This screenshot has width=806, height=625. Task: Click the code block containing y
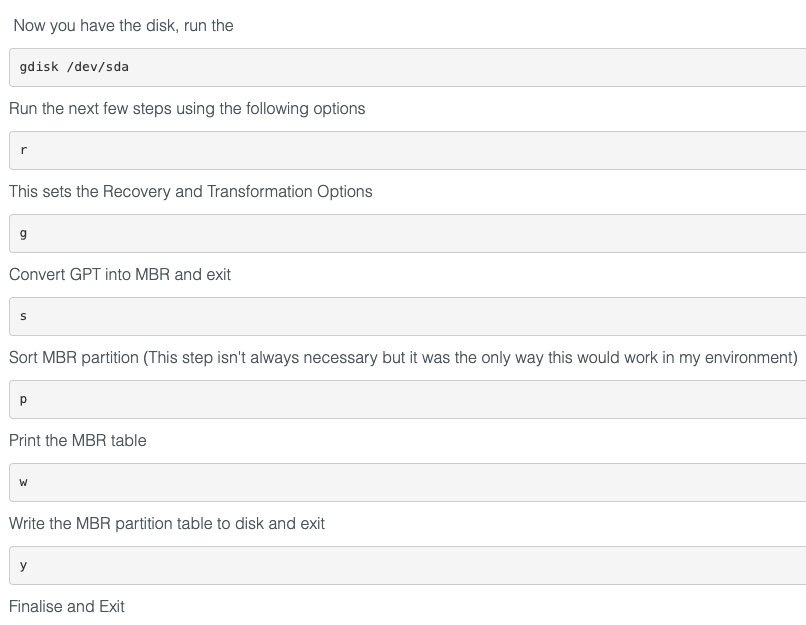tap(408, 565)
